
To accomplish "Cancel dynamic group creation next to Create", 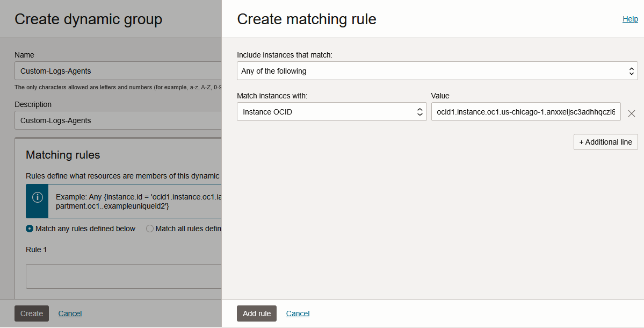I will tap(70, 313).
